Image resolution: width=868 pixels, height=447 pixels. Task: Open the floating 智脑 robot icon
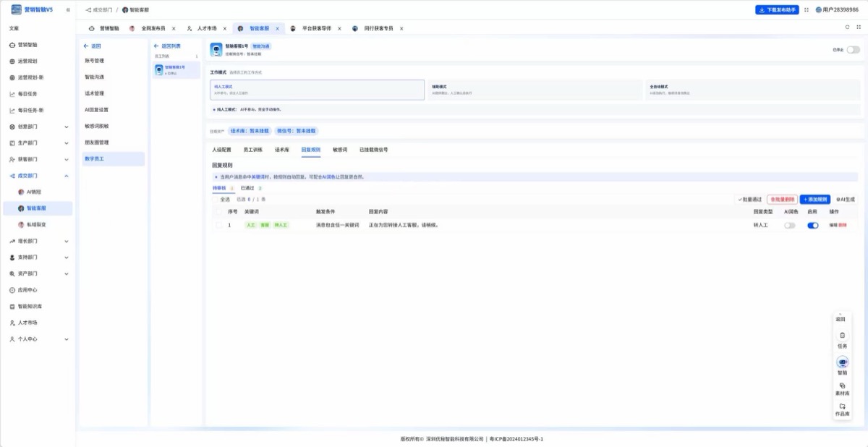point(842,362)
